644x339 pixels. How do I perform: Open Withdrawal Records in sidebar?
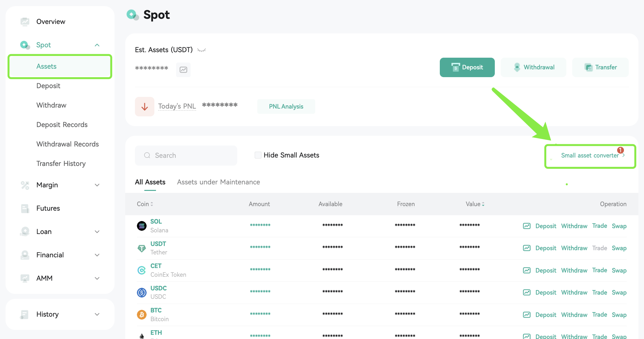[68, 144]
